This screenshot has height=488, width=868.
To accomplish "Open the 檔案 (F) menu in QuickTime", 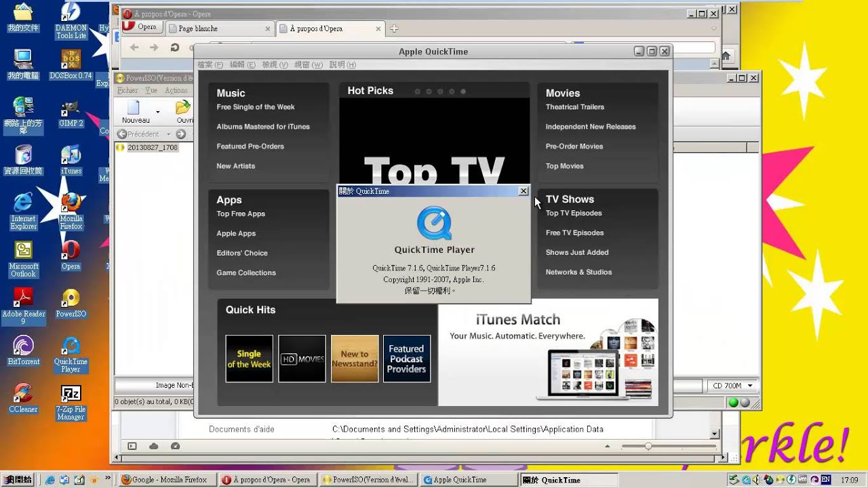I will point(210,64).
